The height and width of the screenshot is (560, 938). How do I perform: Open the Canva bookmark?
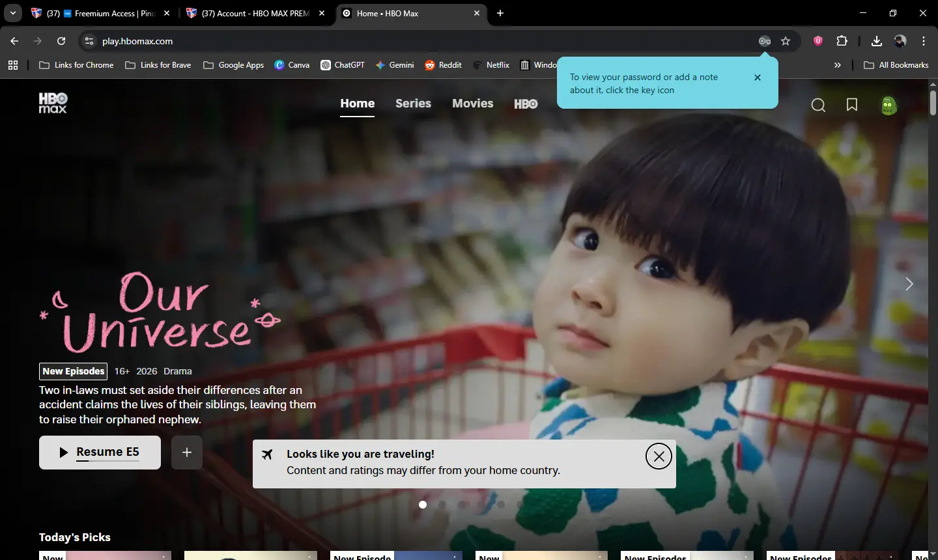click(x=292, y=65)
